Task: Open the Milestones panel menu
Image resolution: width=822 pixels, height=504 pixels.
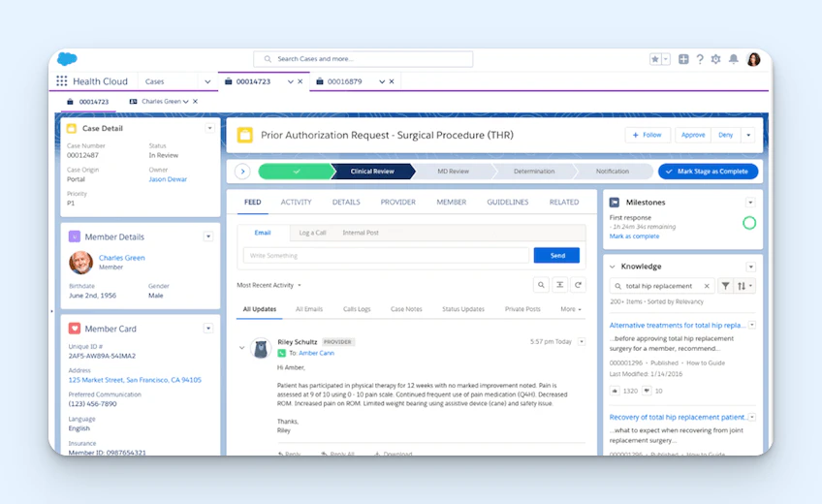Action: click(750, 203)
